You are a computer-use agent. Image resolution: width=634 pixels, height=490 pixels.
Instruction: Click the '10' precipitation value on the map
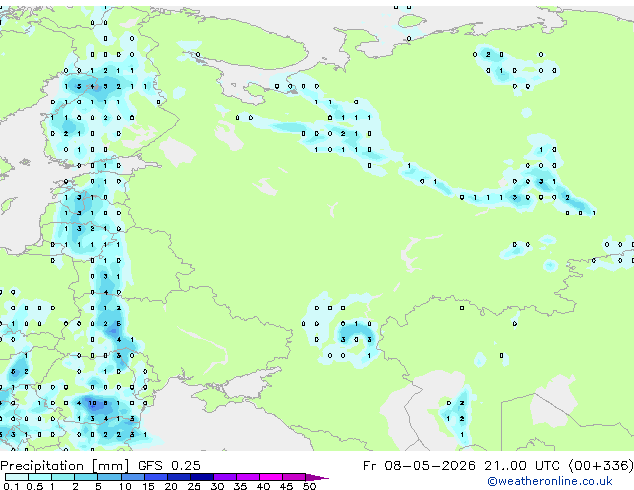tap(92, 403)
